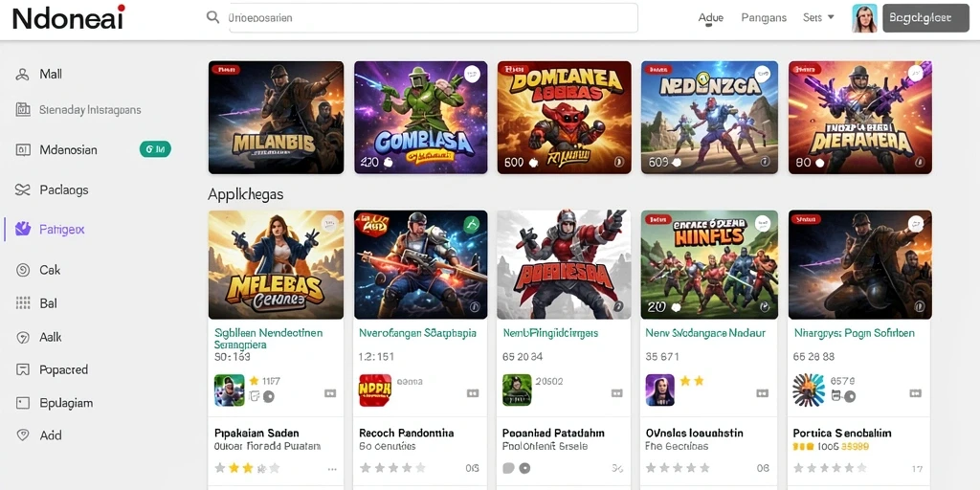Select the Add location icon
Screen dimensions: 980x490
[23, 435]
